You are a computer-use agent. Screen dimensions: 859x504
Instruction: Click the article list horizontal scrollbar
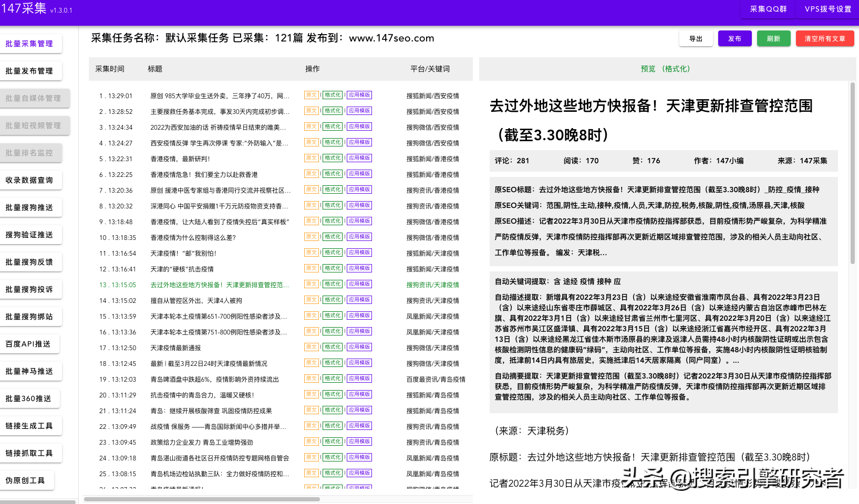(202, 499)
